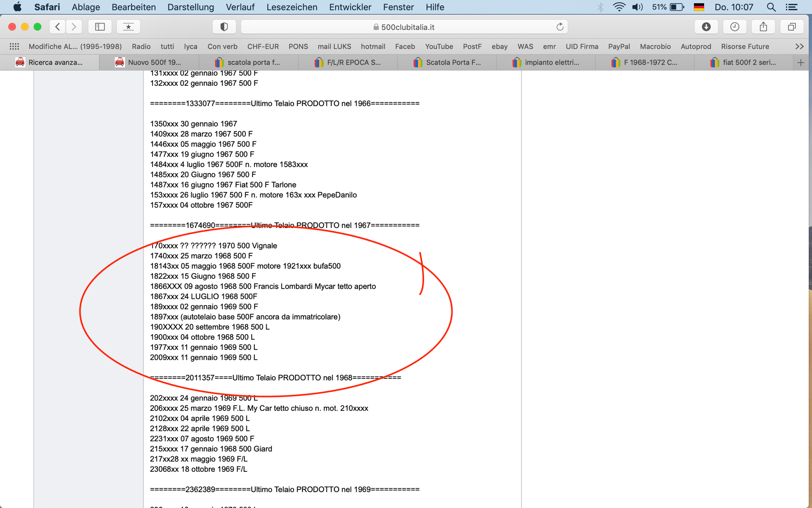
Task: Open the Safari menu
Action: pos(47,7)
